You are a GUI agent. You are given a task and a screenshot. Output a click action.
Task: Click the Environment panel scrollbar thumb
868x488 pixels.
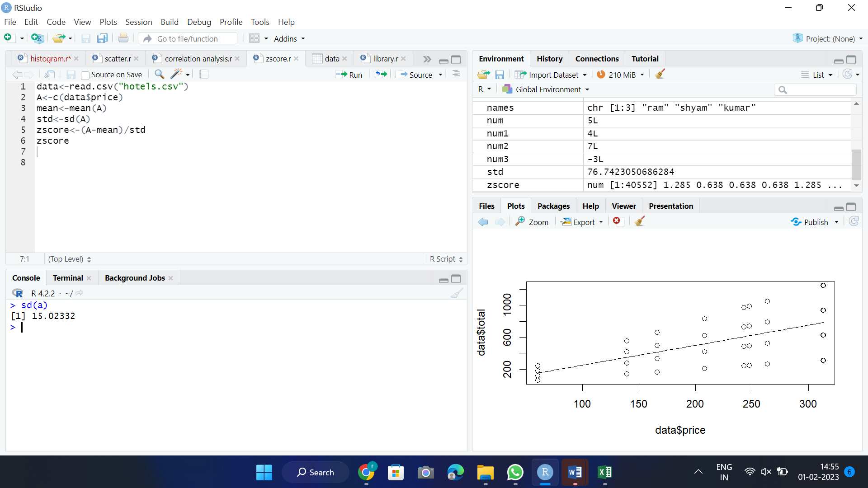coord(856,164)
